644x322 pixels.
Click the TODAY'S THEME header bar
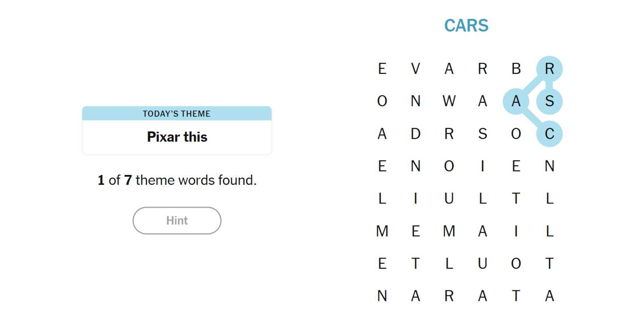(x=177, y=114)
